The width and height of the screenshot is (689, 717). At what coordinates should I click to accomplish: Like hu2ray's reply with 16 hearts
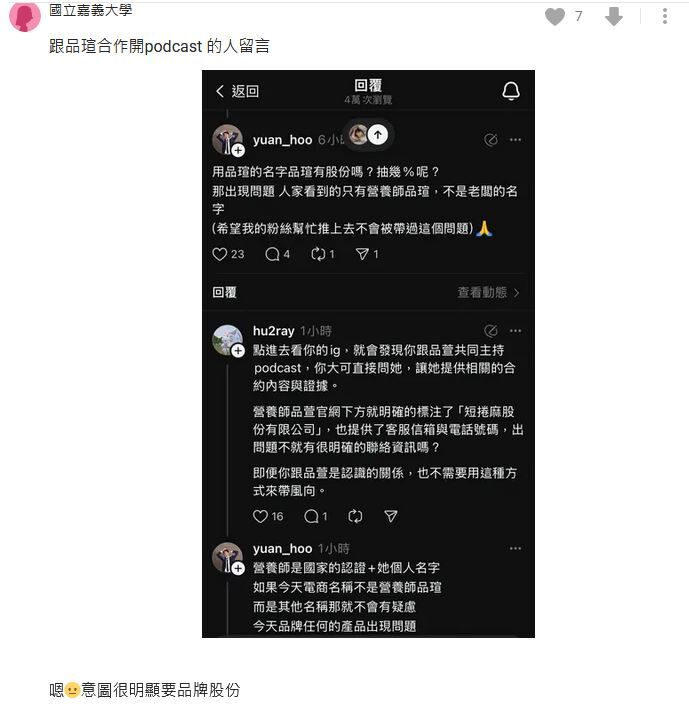(x=268, y=516)
